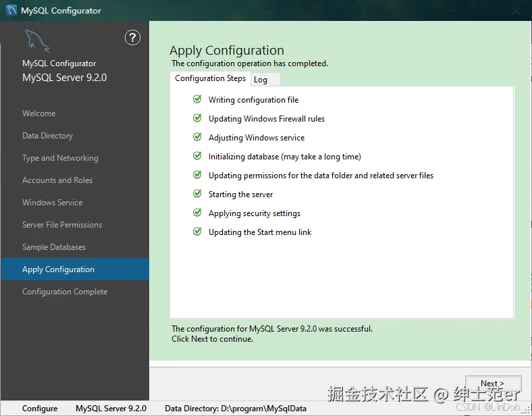Click checkmark beside Initializing database

(x=197, y=156)
